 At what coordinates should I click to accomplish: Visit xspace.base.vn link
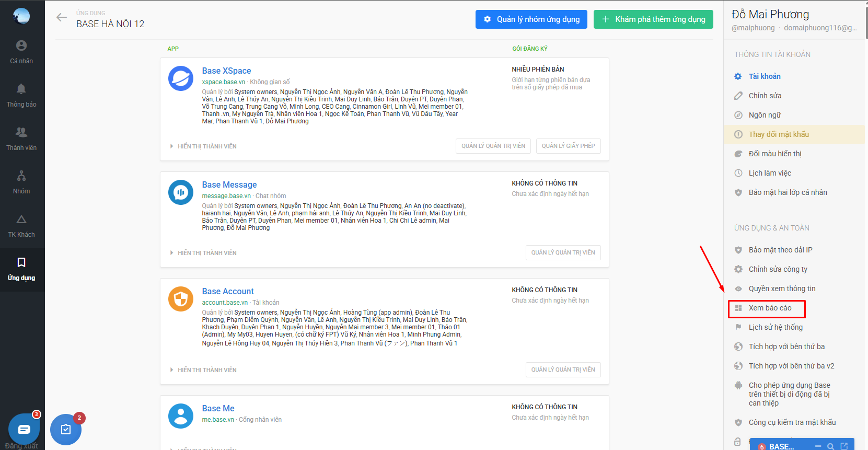224,82
